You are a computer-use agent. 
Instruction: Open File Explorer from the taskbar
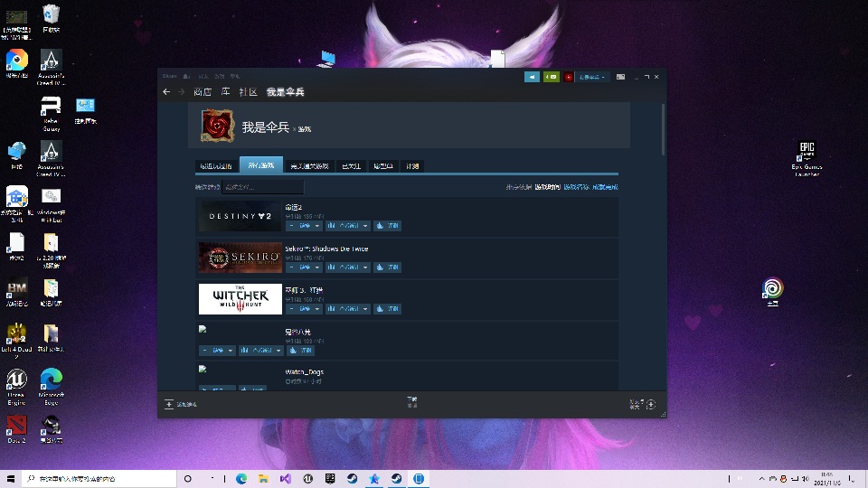(263, 479)
